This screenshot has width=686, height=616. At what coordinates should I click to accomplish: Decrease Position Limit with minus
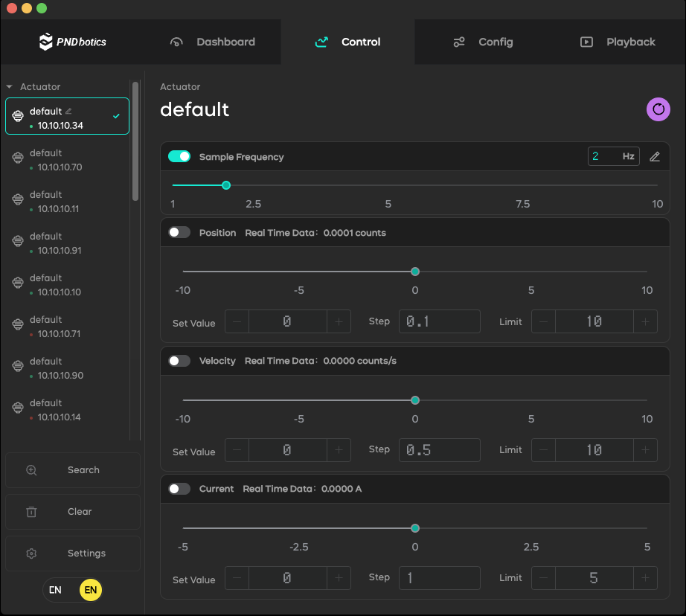[543, 321]
